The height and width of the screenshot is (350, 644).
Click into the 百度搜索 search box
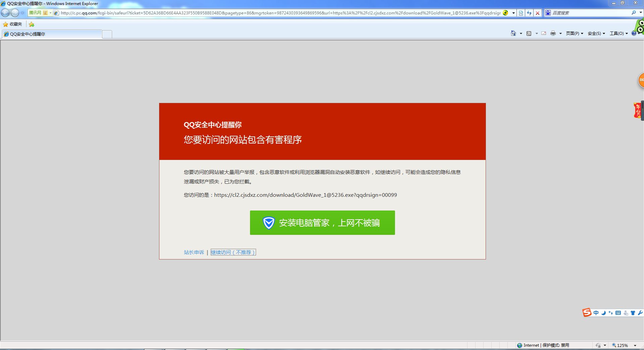coord(591,13)
